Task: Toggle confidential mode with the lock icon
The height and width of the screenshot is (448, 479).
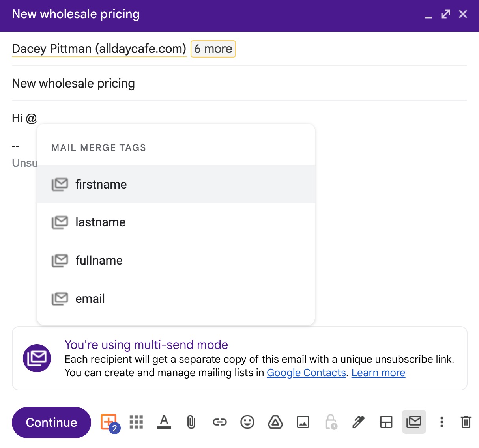Action: point(331,422)
